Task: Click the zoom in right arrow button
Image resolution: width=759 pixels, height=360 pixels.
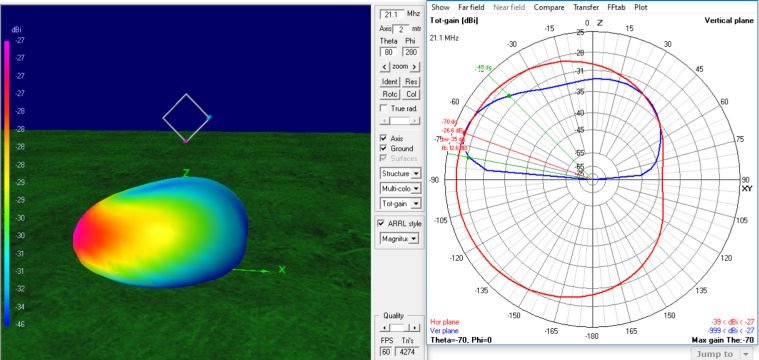Action: point(415,67)
